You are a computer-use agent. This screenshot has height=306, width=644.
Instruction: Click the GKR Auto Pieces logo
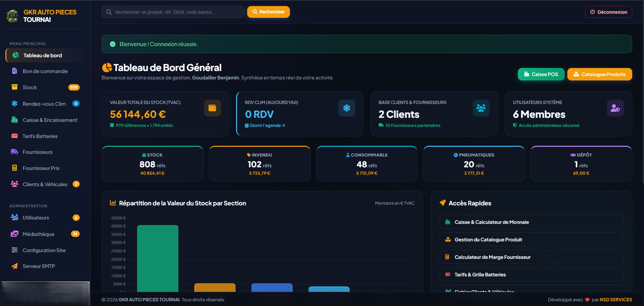(x=13, y=16)
